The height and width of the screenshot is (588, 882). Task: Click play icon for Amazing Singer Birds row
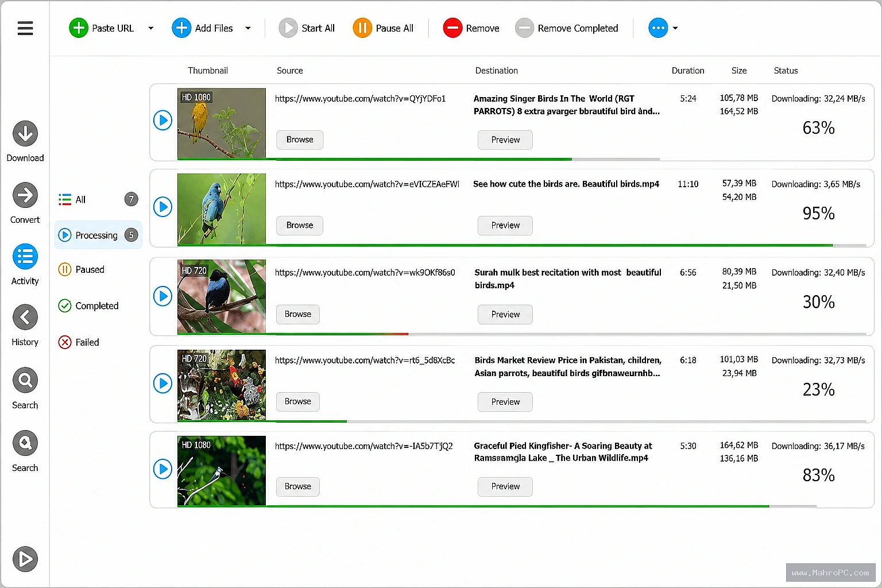pyautogui.click(x=163, y=121)
